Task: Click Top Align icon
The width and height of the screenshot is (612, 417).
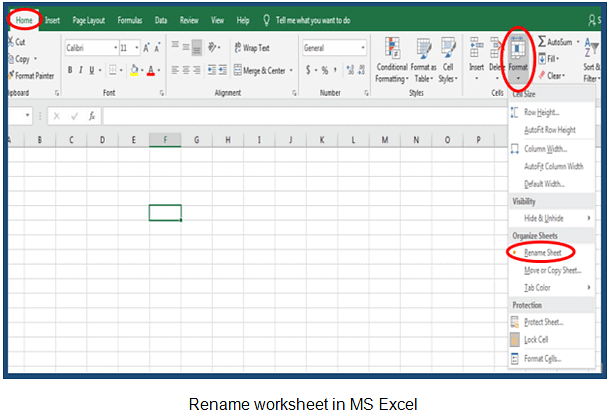Action: [x=175, y=45]
